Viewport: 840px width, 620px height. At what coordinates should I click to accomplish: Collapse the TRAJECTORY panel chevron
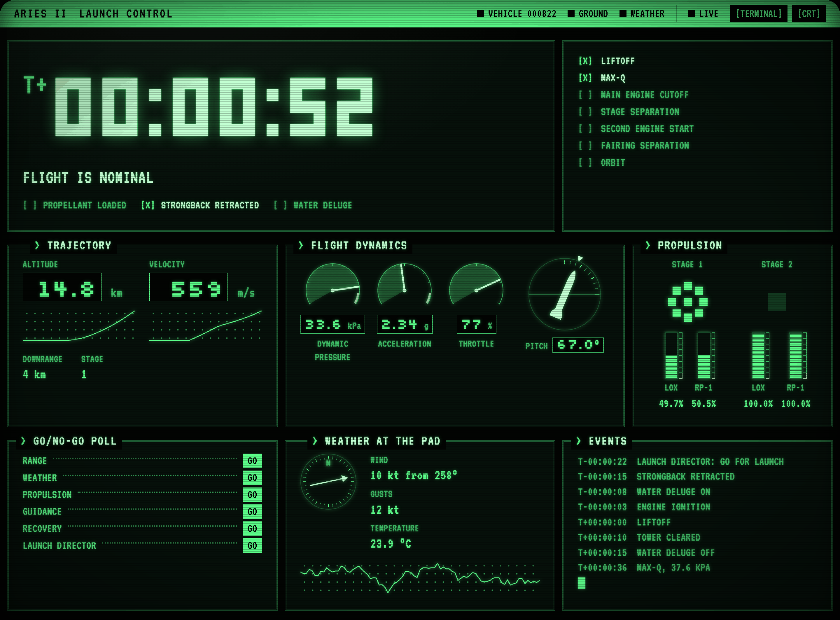tap(37, 245)
